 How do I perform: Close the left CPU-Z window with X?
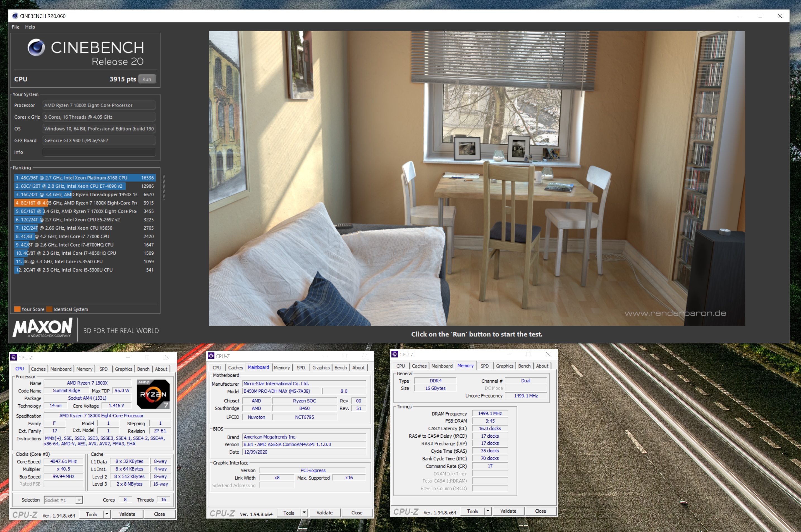click(x=167, y=357)
